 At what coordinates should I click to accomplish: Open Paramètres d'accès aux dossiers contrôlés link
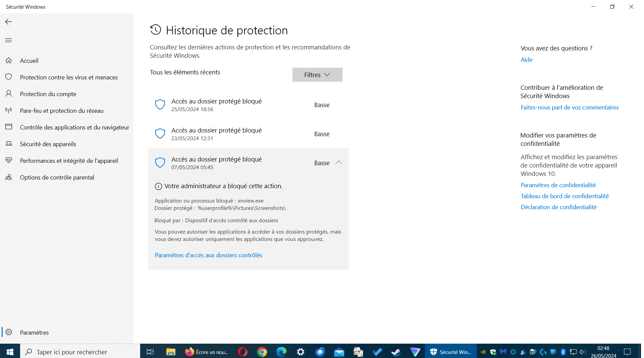coord(208,255)
